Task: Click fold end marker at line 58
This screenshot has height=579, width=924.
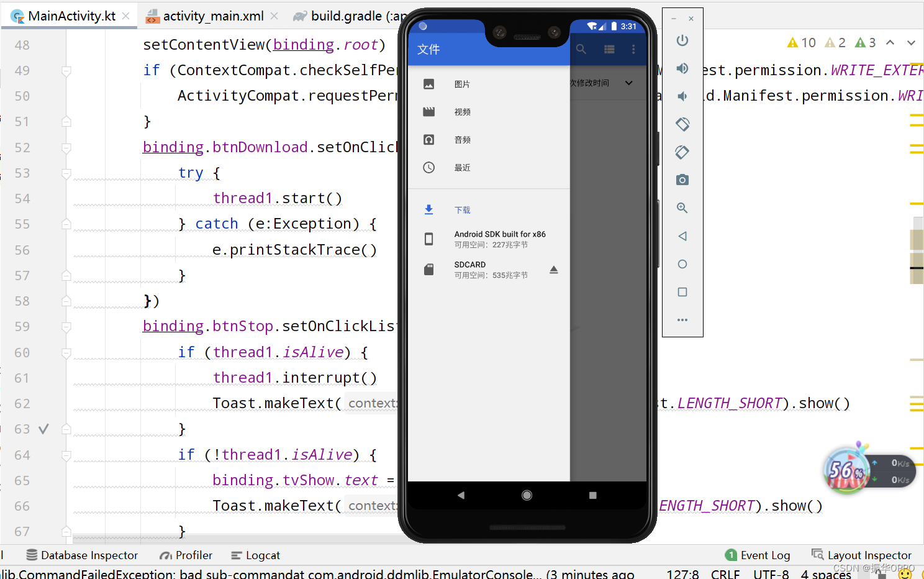Action: [x=66, y=301]
